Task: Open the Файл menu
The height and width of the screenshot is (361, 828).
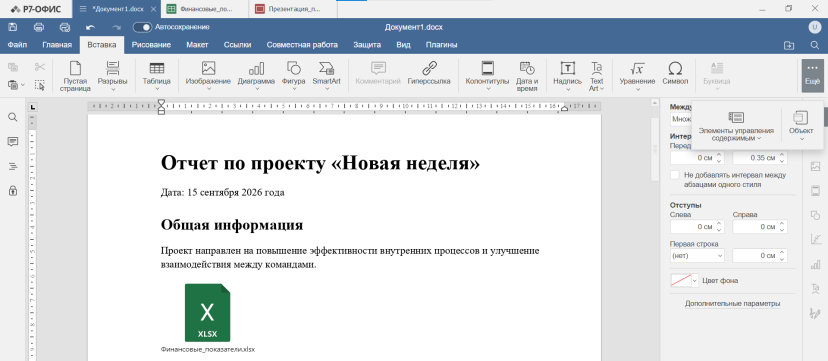Action: coord(17,45)
